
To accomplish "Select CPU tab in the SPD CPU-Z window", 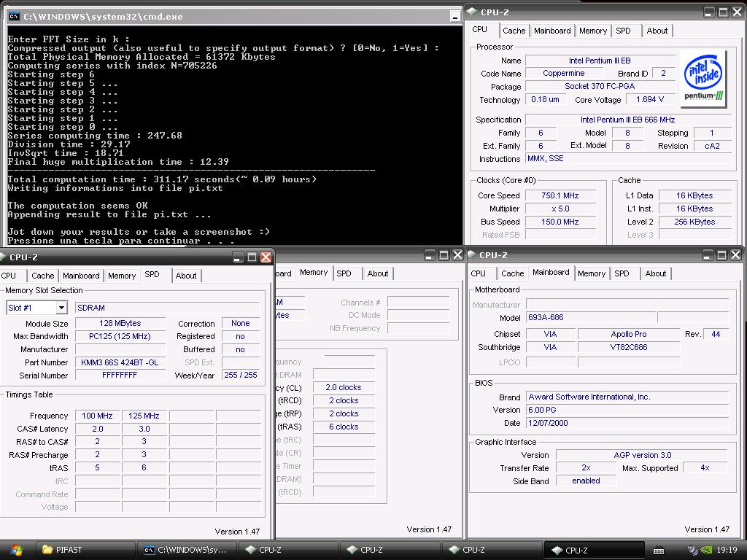I will (9, 276).
